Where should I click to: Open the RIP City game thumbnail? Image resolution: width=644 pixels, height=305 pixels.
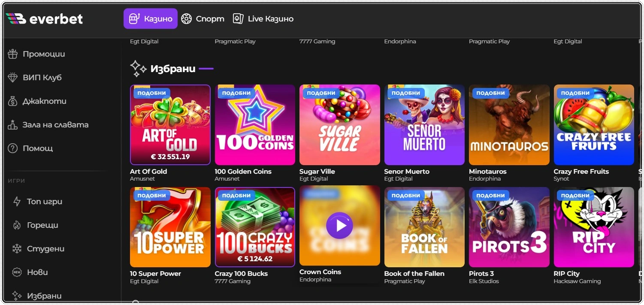pos(594,227)
